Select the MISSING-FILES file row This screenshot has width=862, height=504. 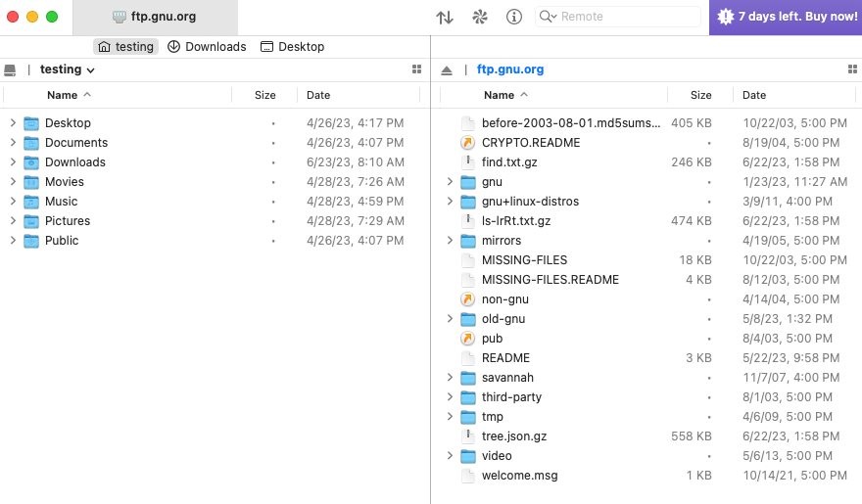pos(647,260)
